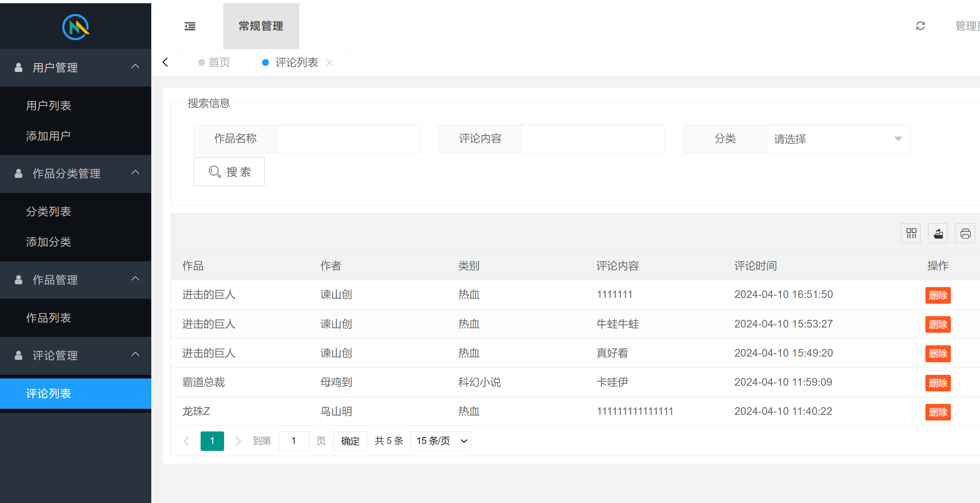Click the 确定 pagination confirm button
The width and height of the screenshot is (980, 503).
[349, 441]
